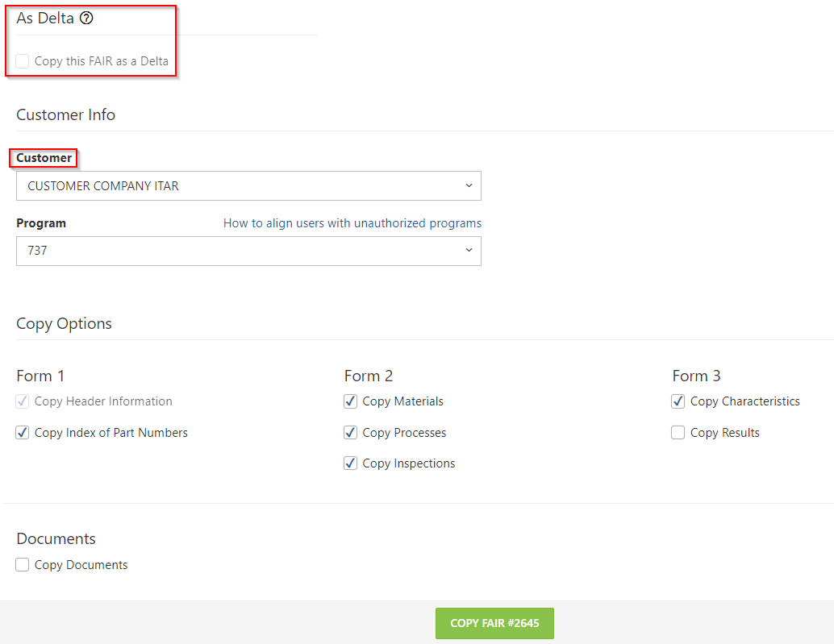This screenshot has height=644, width=834.
Task: Disable the Copy Processes option
Action: [351, 433]
